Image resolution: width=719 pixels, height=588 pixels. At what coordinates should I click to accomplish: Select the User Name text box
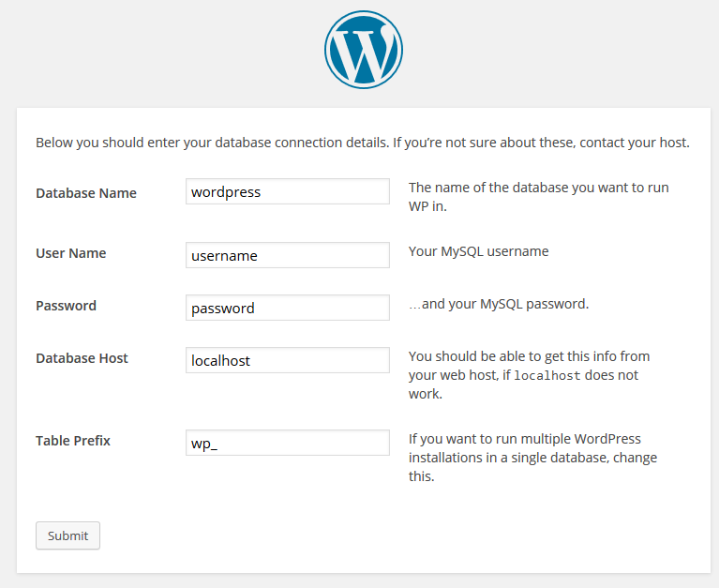(288, 255)
